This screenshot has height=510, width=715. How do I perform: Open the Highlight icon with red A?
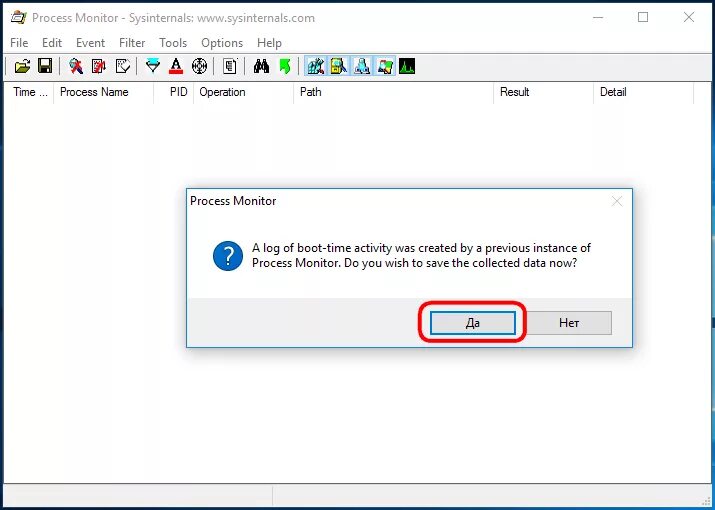pos(176,67)
